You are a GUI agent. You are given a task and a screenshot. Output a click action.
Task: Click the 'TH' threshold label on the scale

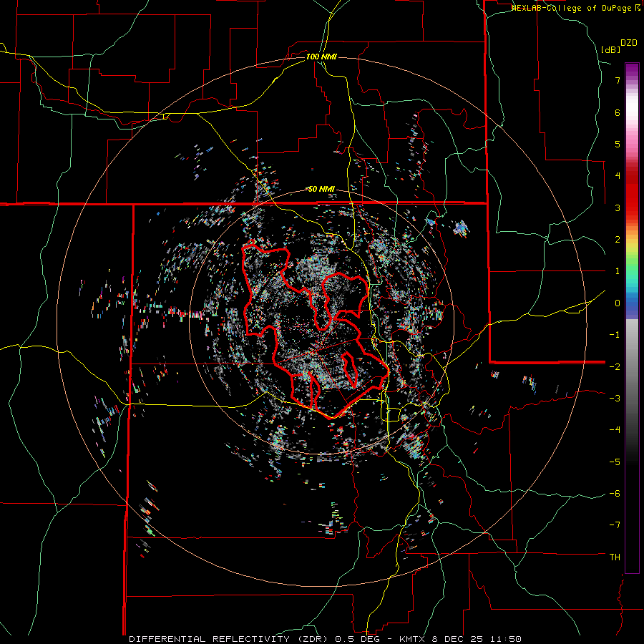[x=615, y=557]
